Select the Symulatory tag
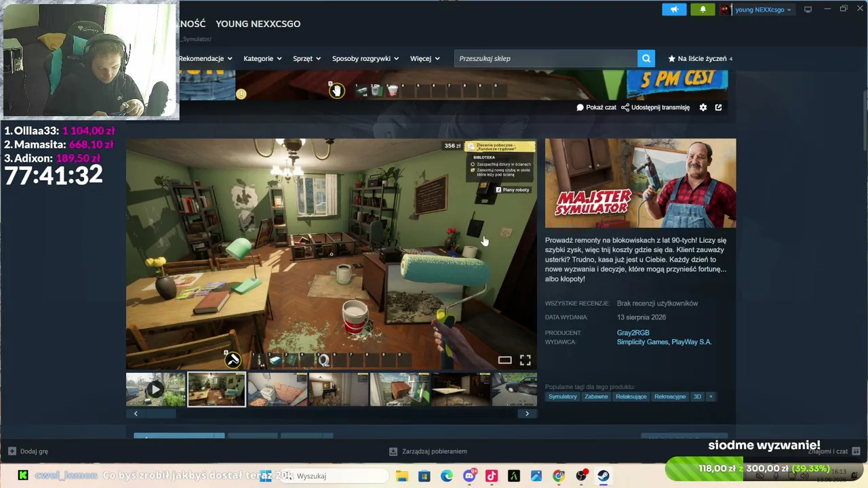Screen dimensions: 868x488 pos(563,396)
